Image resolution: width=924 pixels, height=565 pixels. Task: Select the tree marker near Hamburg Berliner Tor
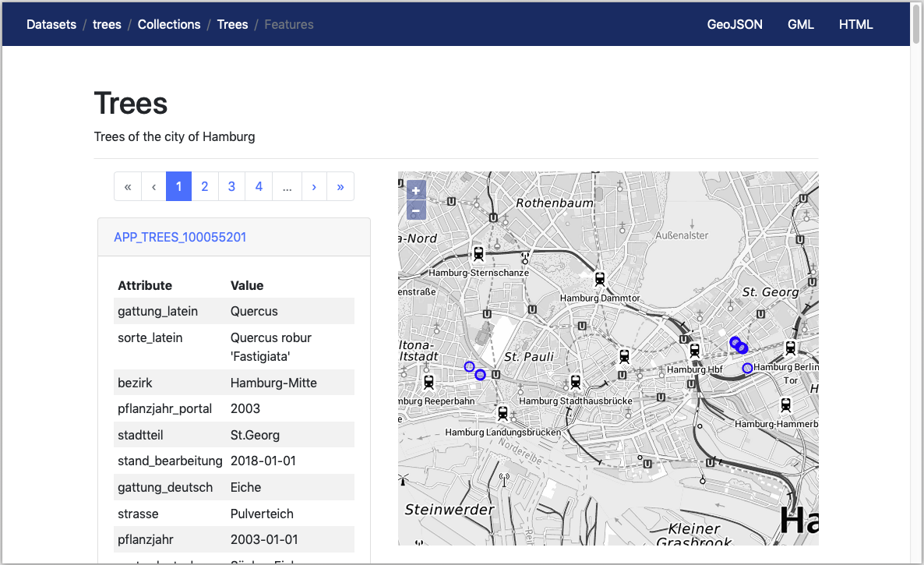click(747, 368)
